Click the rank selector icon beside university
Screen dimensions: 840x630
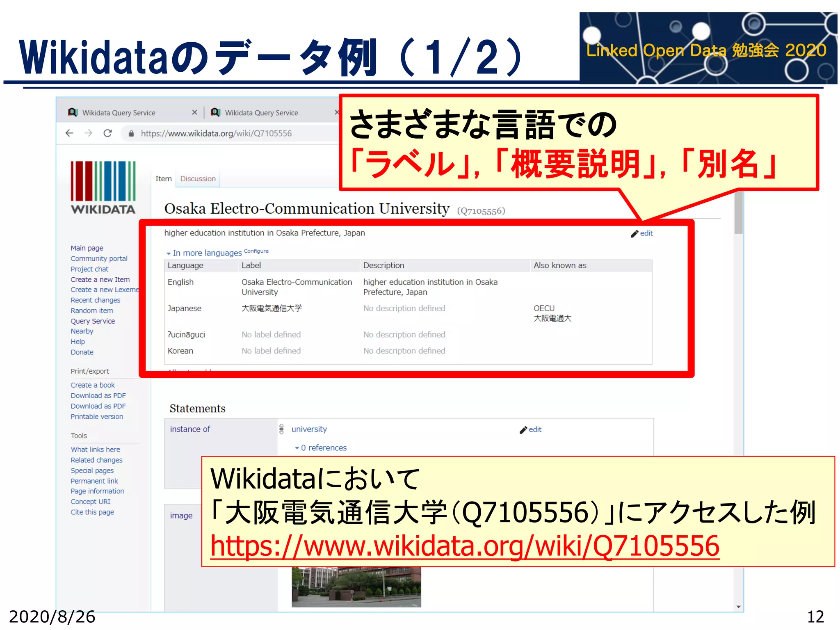click(281, 429)
